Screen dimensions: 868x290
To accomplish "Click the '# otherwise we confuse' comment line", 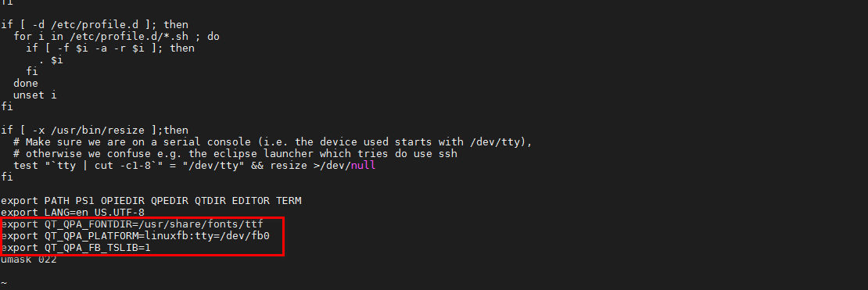I will (x=236, y=154).
